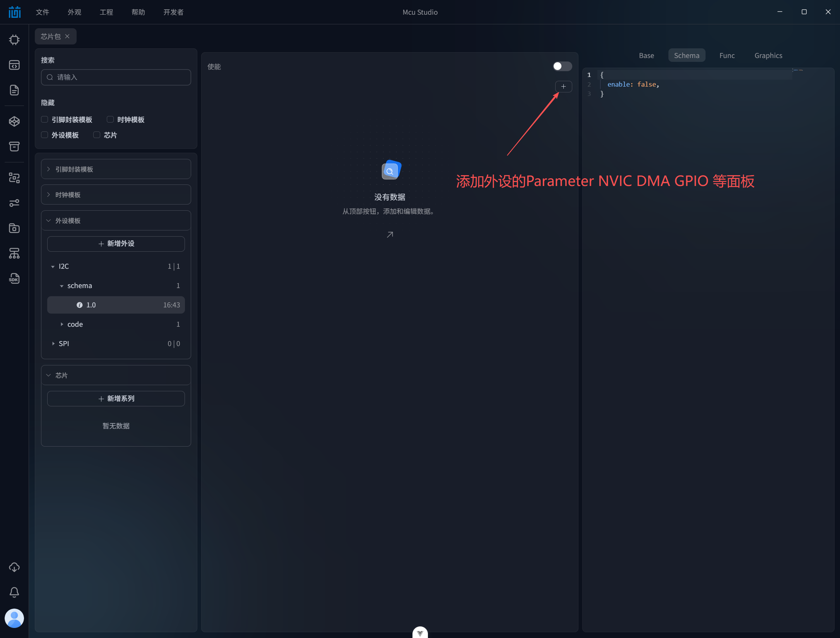Click the plus icon to add panel
Viewport: 840px width, 638px height.
pyautogui.click(x=563, y=87)
